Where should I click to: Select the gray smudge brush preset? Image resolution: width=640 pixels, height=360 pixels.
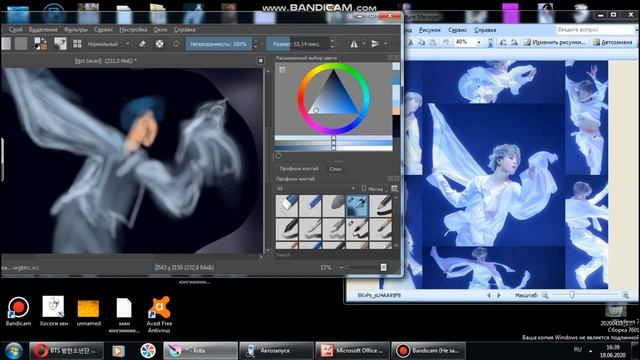(333, 205)
